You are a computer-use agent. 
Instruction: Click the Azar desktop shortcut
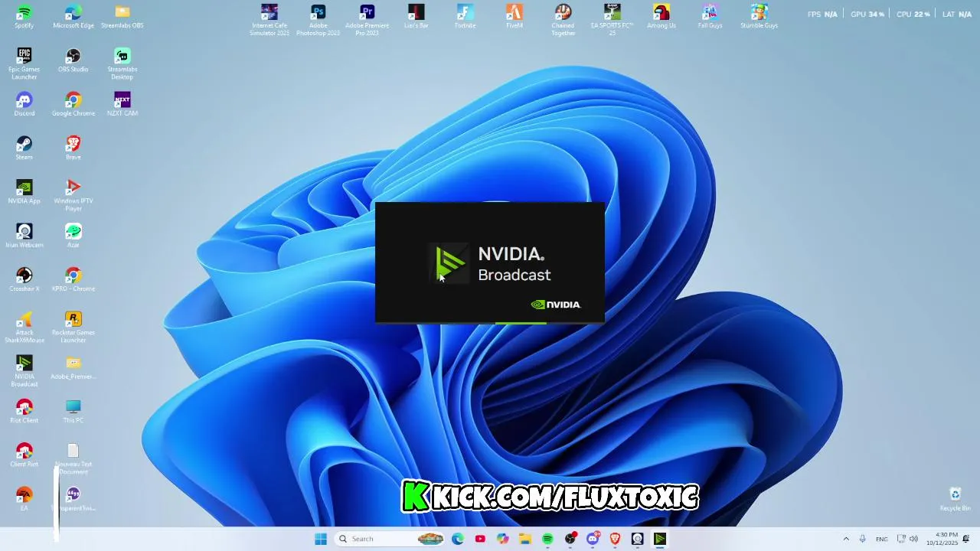(x=73, y=236)
